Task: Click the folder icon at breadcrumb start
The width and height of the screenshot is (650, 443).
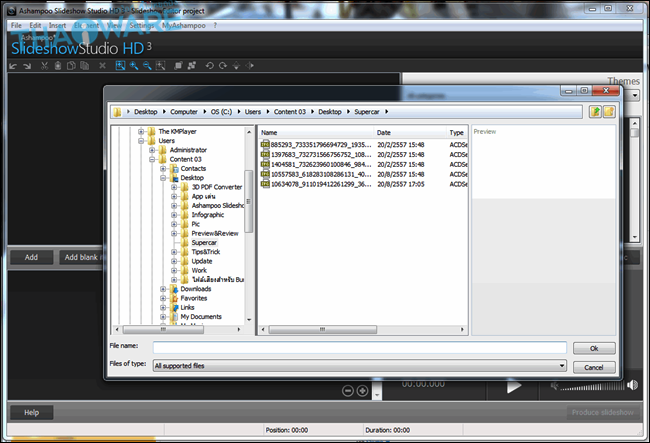Action: pyautogui.click(x=117, y=112)
